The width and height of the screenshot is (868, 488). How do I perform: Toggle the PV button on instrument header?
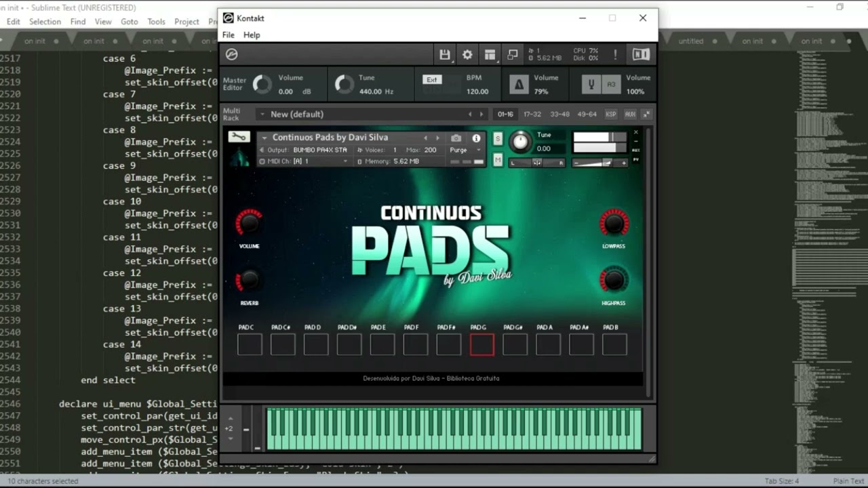point(635,160)
